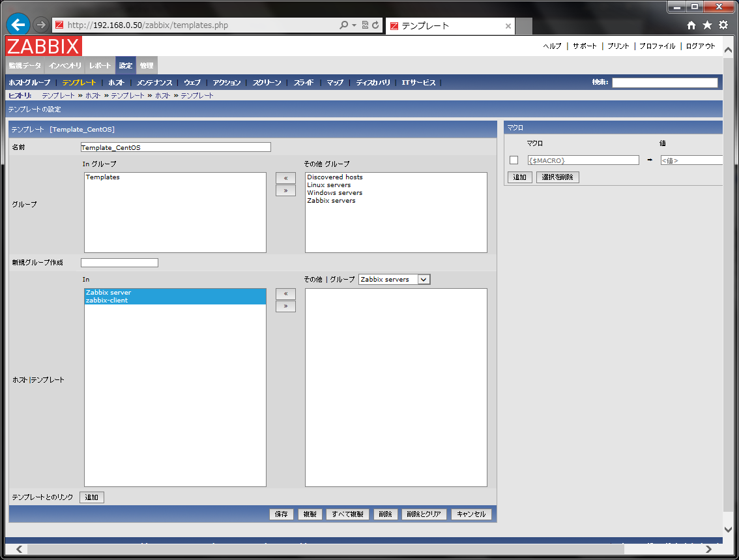739x560 pixels.
Task: Click the キャンセル button
Action: [471, 514]
